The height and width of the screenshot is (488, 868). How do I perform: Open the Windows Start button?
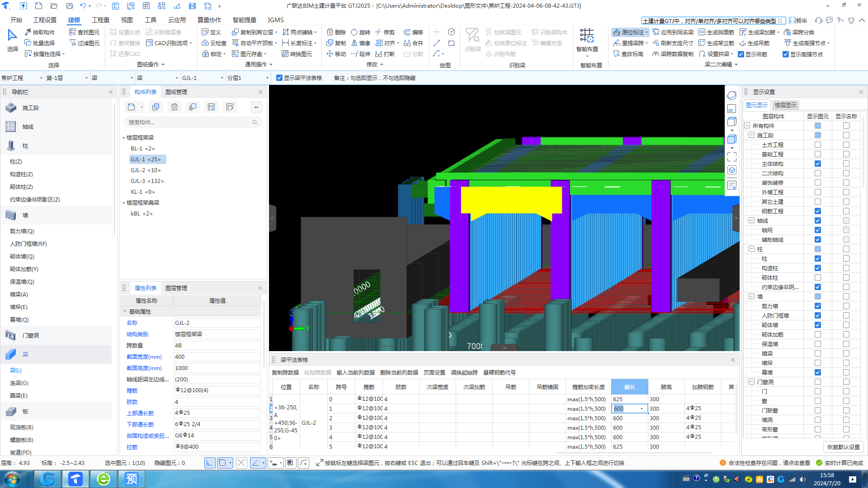(x=12, y=479)
